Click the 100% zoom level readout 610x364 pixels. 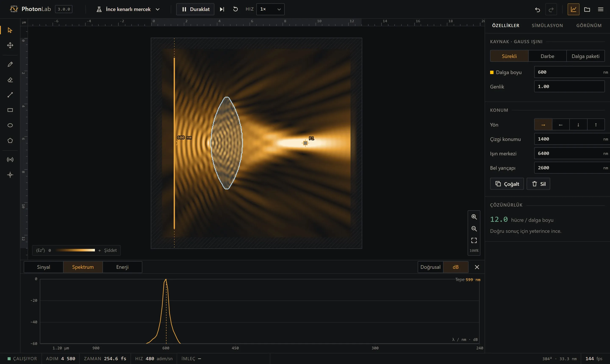[x=474, y=251]
